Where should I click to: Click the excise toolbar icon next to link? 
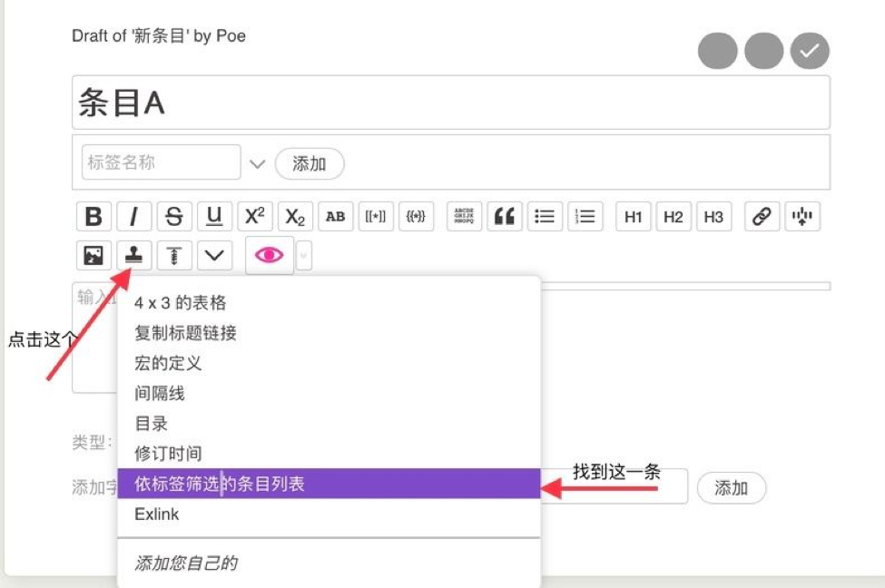802,217
